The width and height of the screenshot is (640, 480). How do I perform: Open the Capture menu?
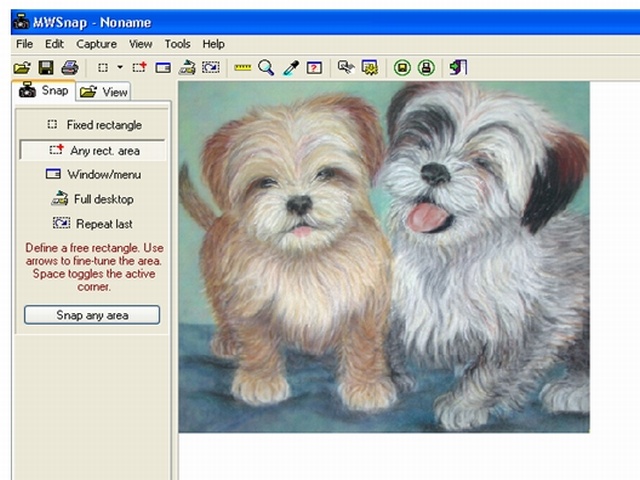click(x=96, y=44)
